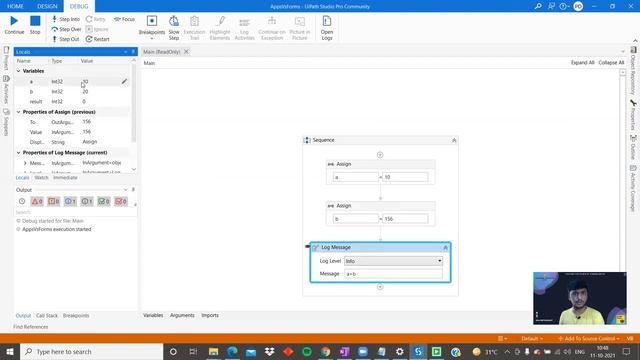The image size is (640, 360).
Task: Open the Windows Start menu
Action: pyautogui.click(x=9, y=351)
